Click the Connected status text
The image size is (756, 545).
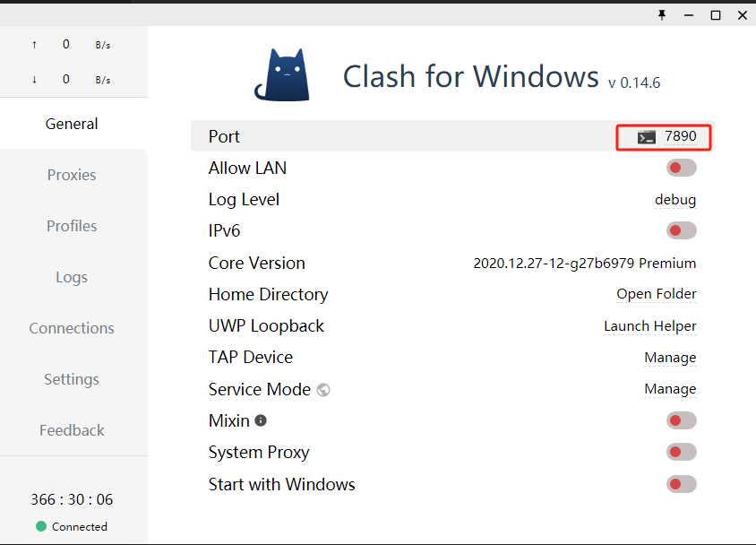tap(80, 527)
